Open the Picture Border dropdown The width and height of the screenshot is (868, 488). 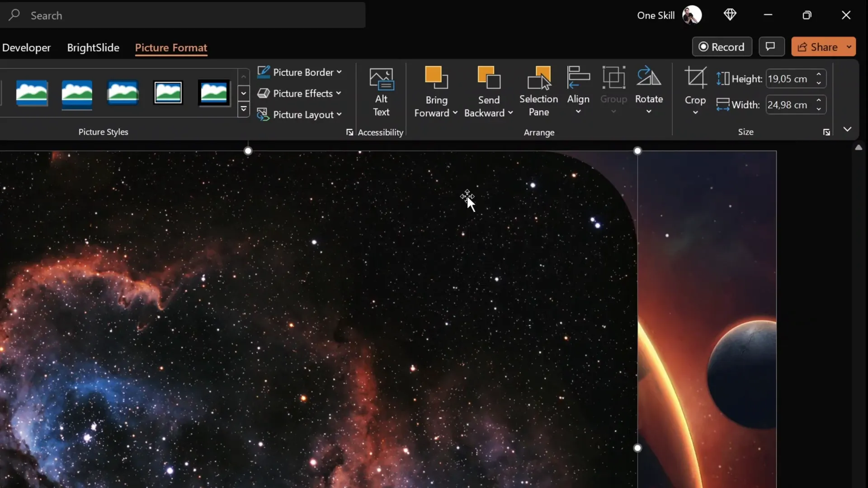(x=299, y=72)
